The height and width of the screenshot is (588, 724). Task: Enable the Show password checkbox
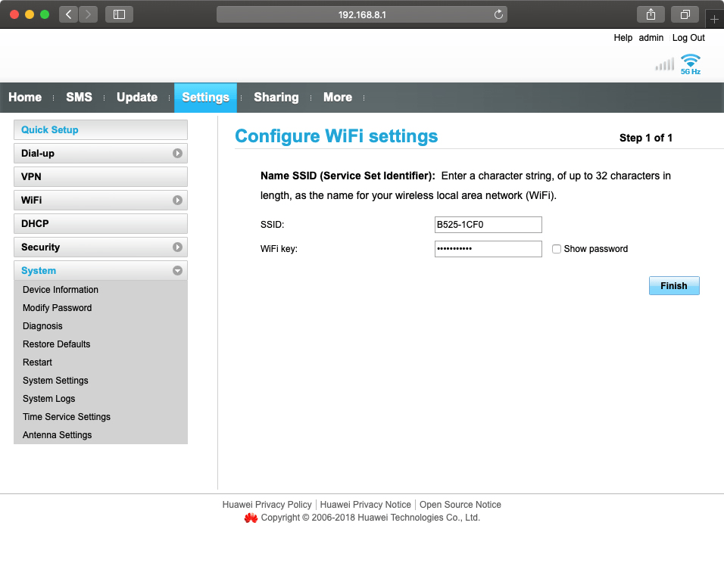click(557, 249)
